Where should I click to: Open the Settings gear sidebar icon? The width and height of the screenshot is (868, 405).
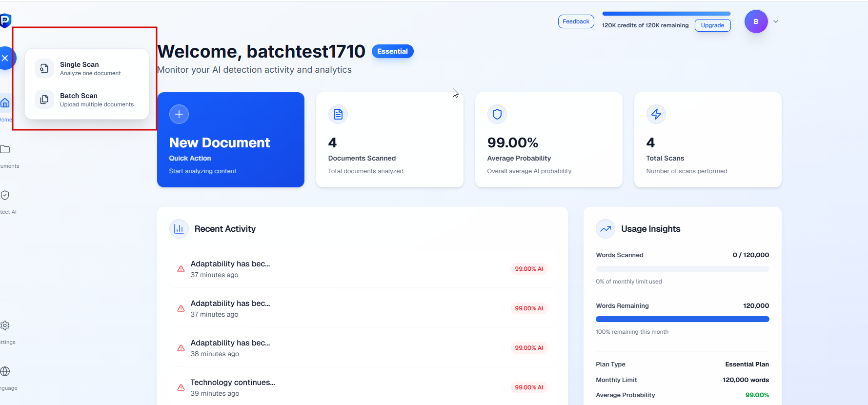[x=5, y=325]
